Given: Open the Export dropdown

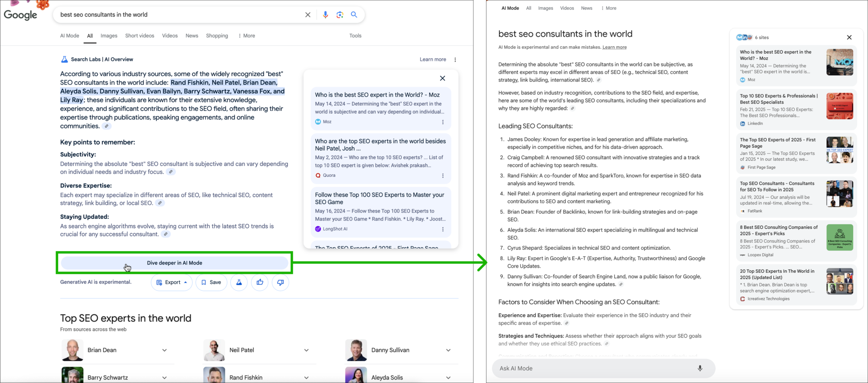Looking at the screenshot, I should 172,282.
